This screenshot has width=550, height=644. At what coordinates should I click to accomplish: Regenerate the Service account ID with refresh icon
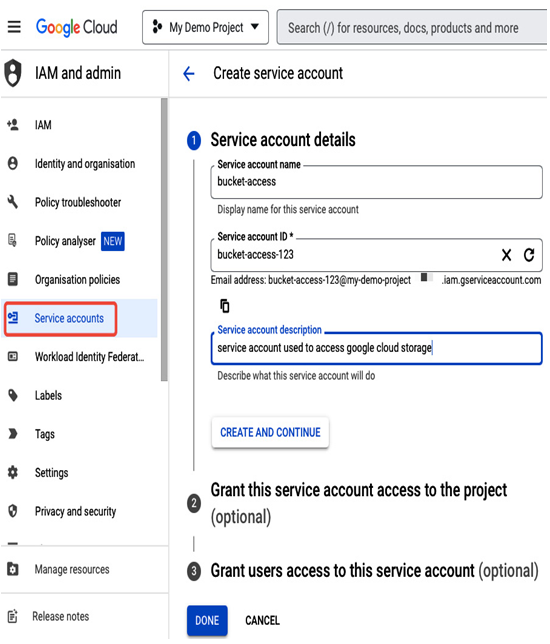click(x=530, y=255)
